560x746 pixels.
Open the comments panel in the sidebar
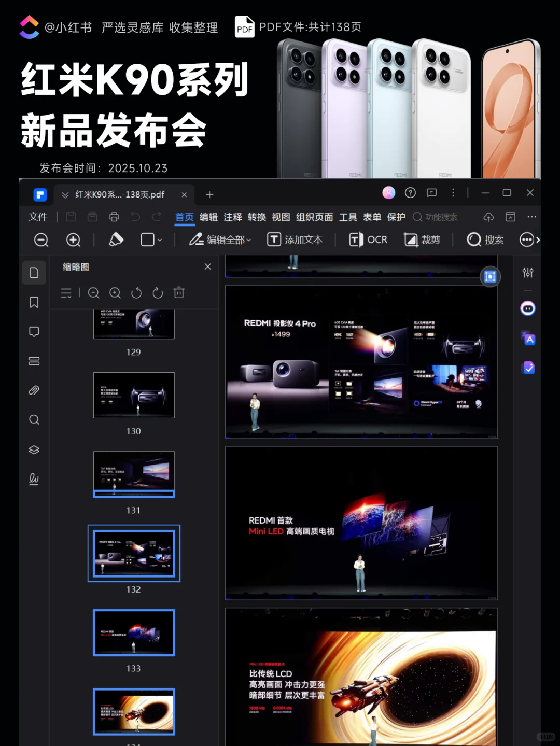coord(34,331)
